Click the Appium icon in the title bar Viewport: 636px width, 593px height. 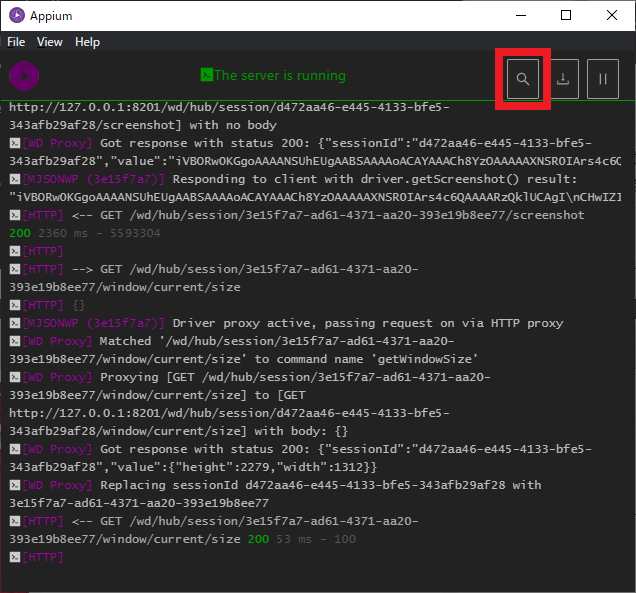point(17,15)
